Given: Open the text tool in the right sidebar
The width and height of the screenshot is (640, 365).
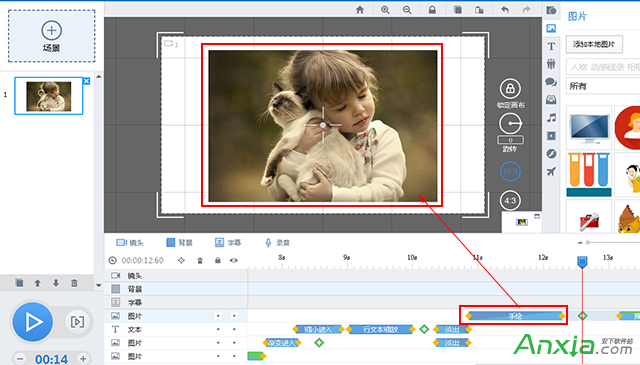Looking at the screenshot, I should [551, 46].
